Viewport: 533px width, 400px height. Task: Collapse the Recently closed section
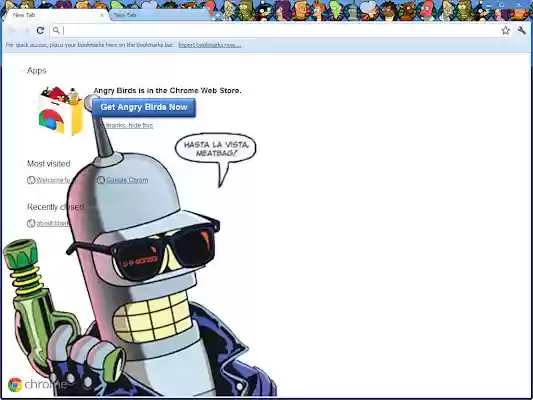click(x=55, y=207)
